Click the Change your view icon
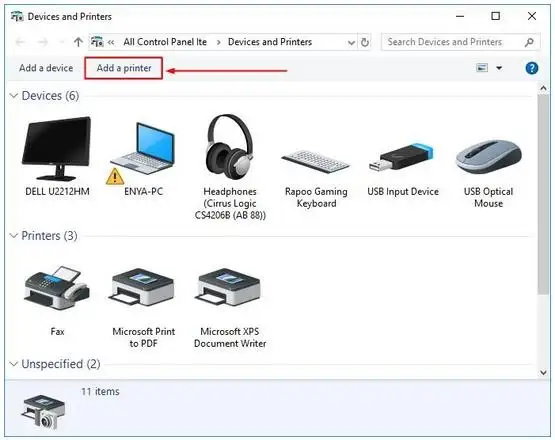This screenshot has height=440, width=555. click(x=482, y=68)
